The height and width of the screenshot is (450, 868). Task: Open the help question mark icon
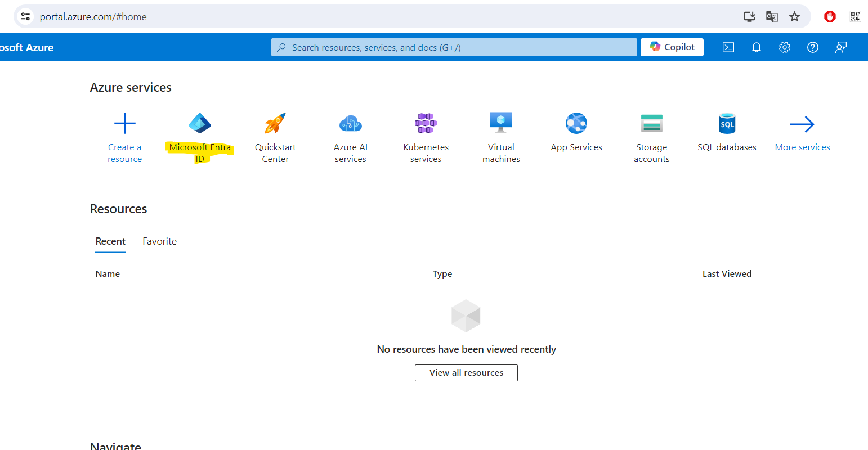[813, 47]
